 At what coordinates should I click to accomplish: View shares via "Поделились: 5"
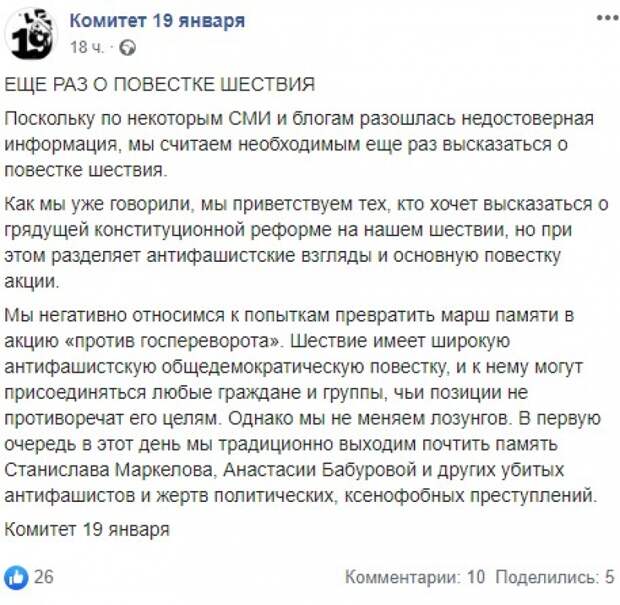[x=554, y=577]
